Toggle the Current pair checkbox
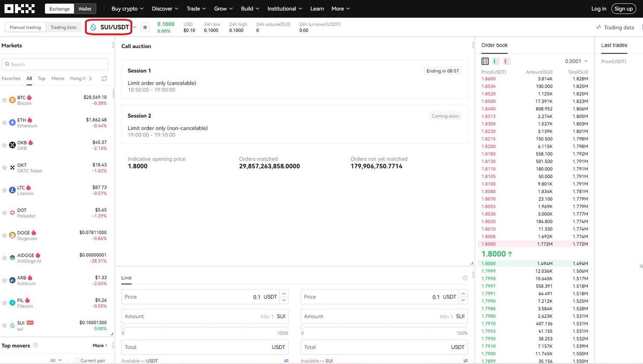This screenshot has width=643, height=364. 77,361
